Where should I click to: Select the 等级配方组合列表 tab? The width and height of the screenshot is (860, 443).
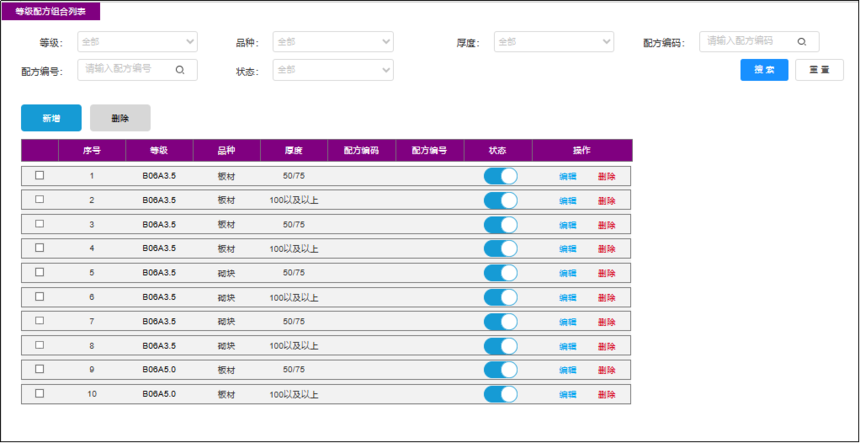(x=51, y=12)
